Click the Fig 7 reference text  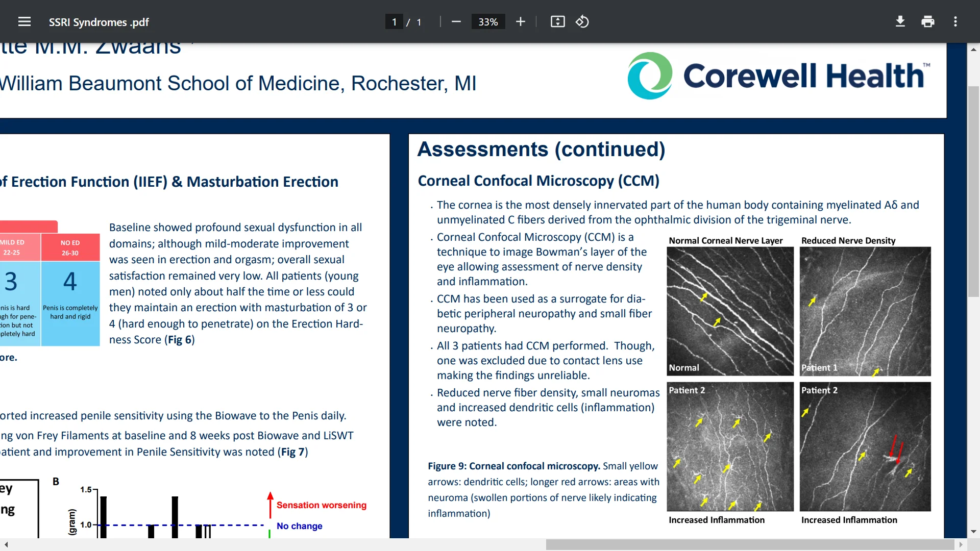coord(293,452)
